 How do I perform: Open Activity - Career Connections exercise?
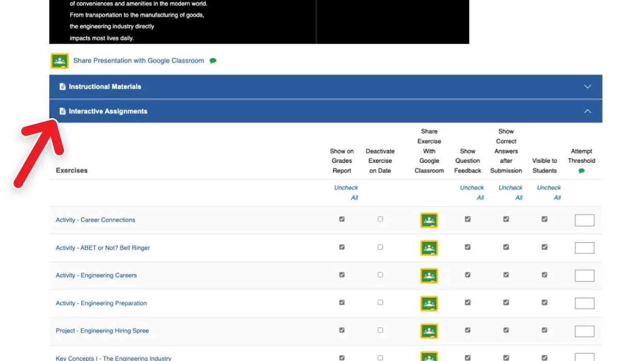[95, 220]
